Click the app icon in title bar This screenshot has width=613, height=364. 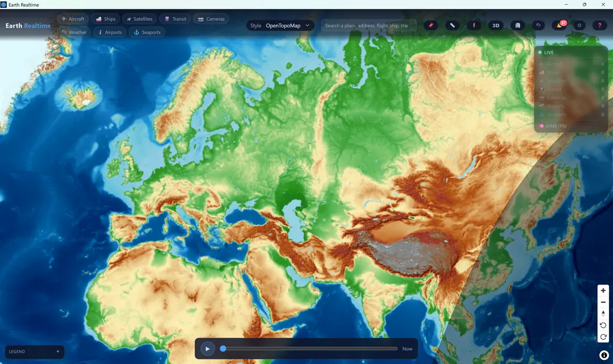pyautogui.click(x=4, y=5)
